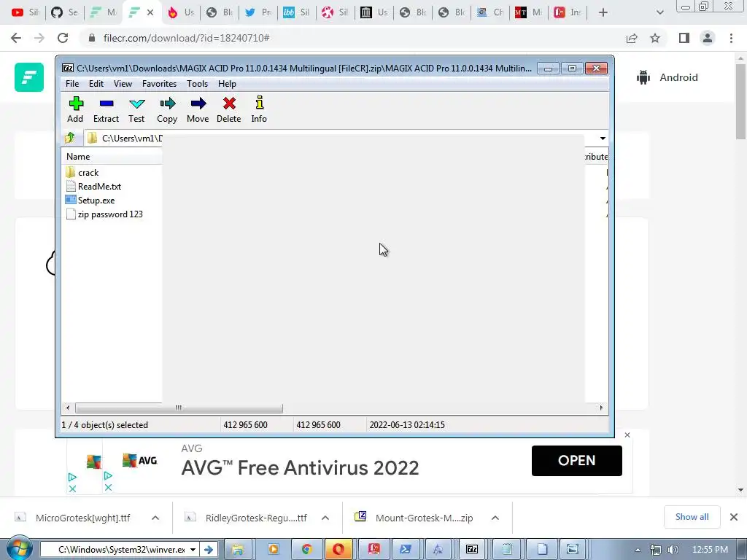Click Show all downloads
The image size is (747, 560).
692,517
